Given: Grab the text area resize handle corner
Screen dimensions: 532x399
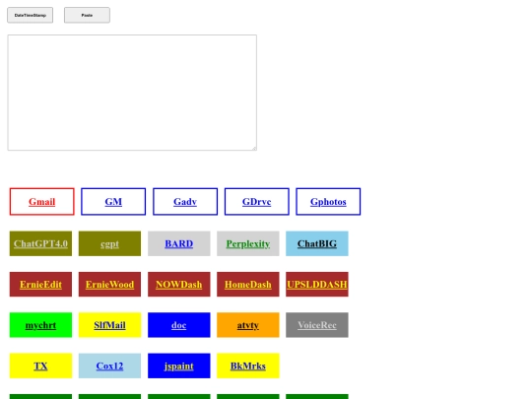Looking at the screenshot, I should click(254, 148).
